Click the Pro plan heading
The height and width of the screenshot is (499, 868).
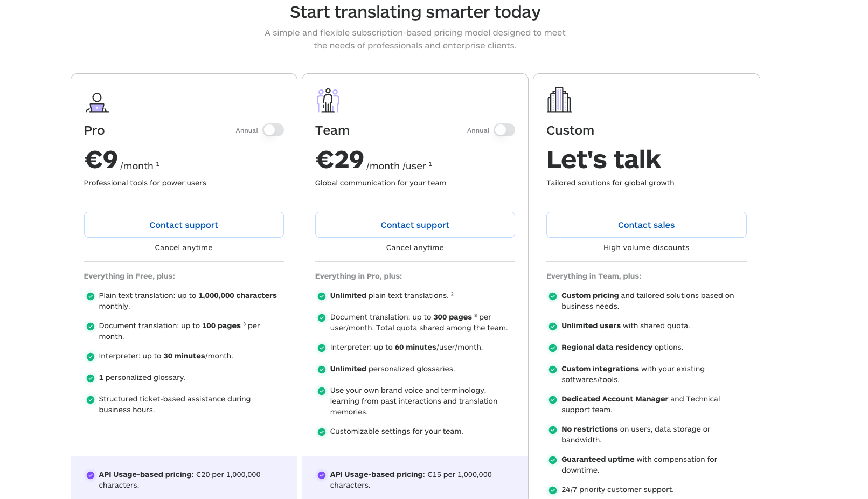point(94,130)
